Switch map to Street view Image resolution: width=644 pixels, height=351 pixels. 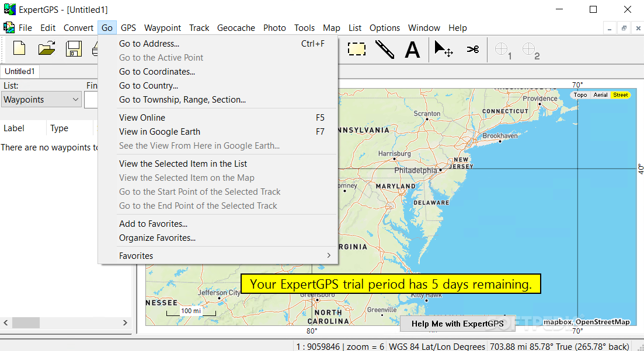point(620,94)
